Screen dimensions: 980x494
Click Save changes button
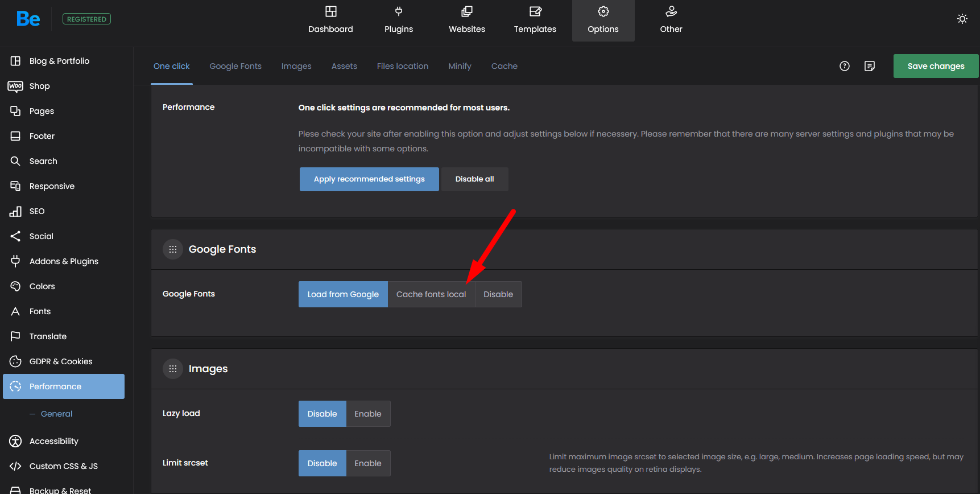coord(936,66)
